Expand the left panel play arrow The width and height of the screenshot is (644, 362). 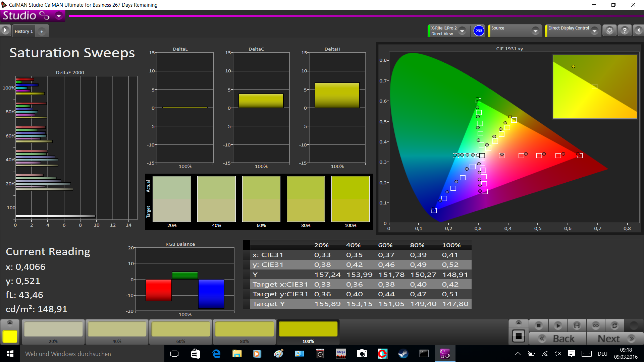(x=5, y=31)
